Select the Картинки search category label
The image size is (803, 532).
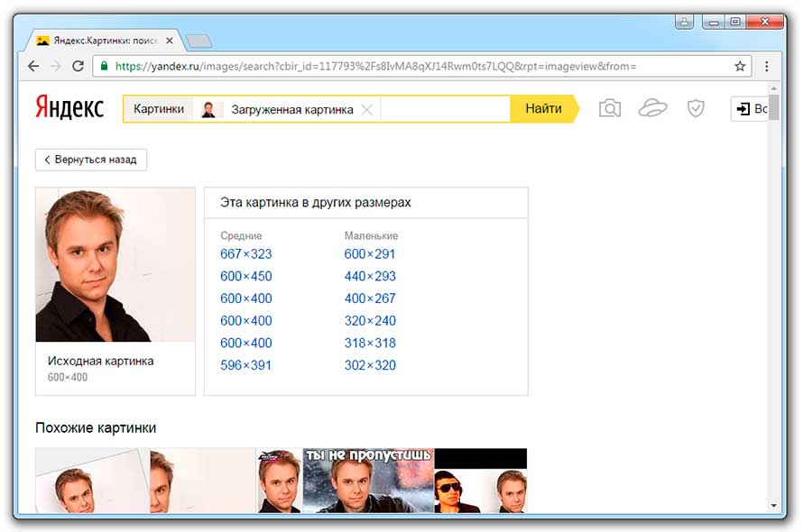[158, 109]
